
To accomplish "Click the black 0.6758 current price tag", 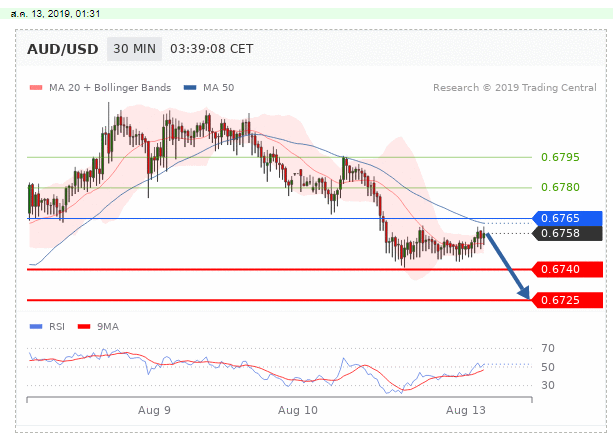I will [x=568, y=233].
